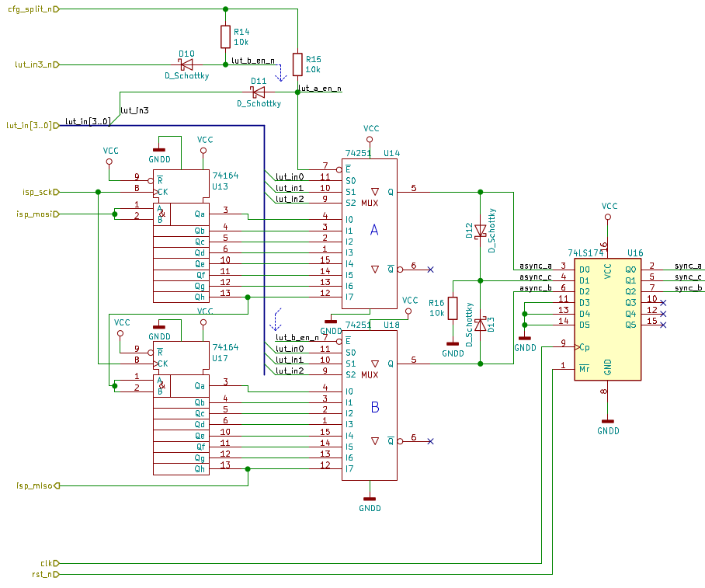Select the U14 74251 multiplexer marked A

point(370,233)
